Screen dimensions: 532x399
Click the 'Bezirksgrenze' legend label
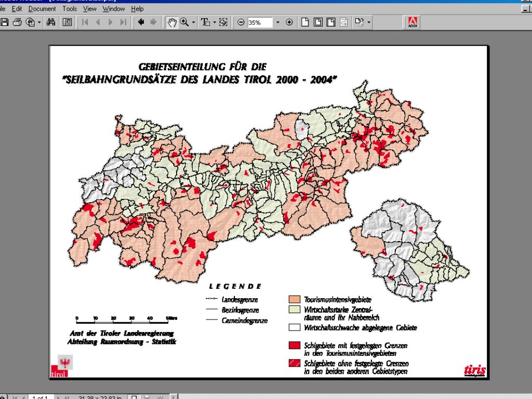(x=240, y=310)
